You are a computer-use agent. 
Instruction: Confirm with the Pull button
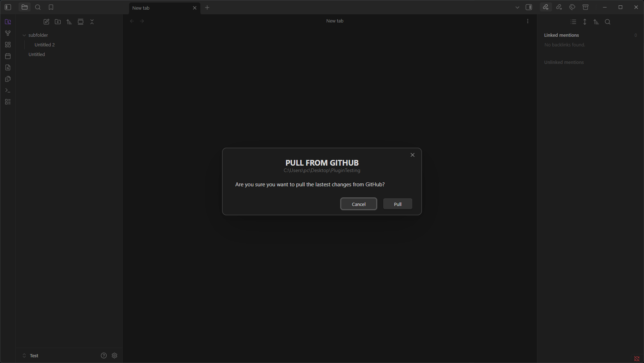[398, 204]
